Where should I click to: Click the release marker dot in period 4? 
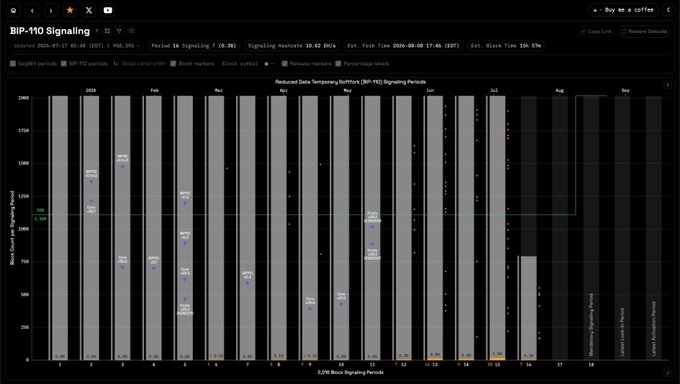[154, 268]
